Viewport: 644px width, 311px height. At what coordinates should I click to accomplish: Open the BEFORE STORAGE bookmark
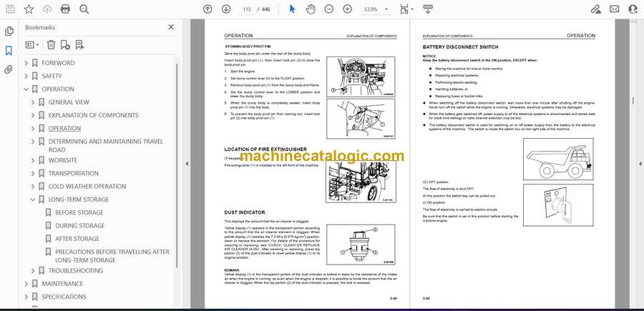79,212
